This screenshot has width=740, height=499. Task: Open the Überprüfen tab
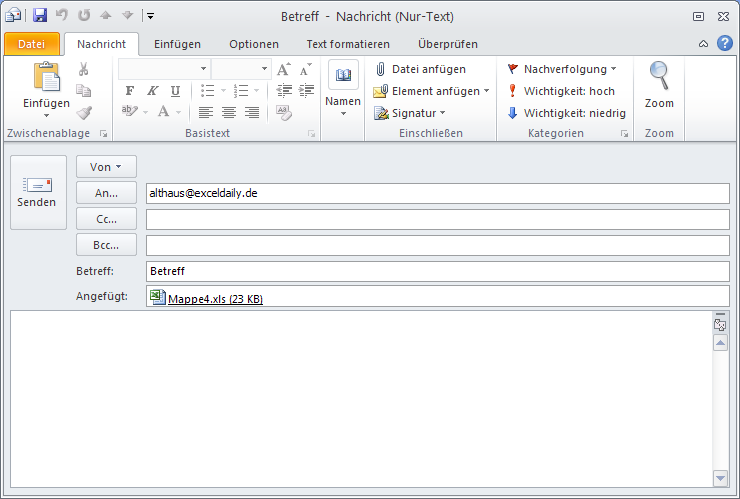[448, 44]
